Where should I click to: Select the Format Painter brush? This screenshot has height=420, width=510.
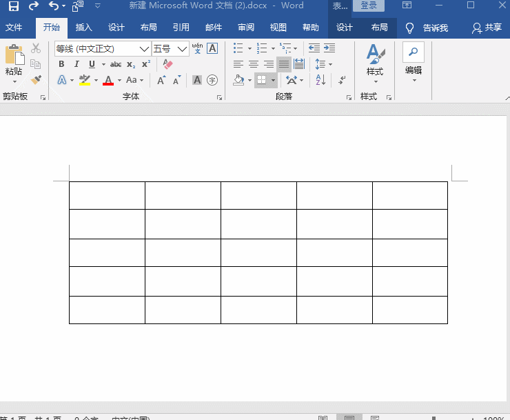[x=36, y=80]
